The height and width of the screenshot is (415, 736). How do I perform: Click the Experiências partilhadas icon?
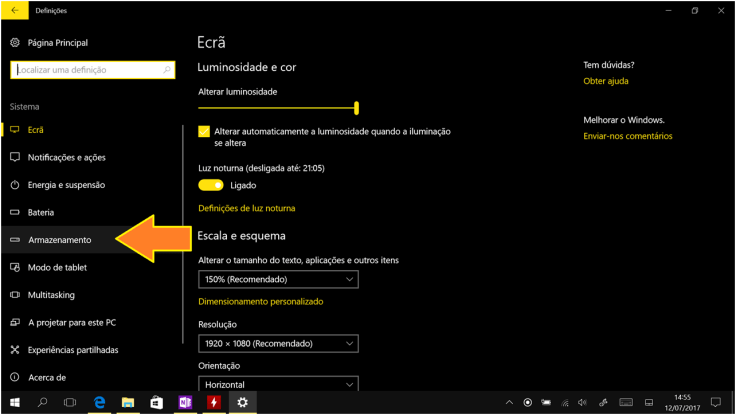tap(15, 350)
